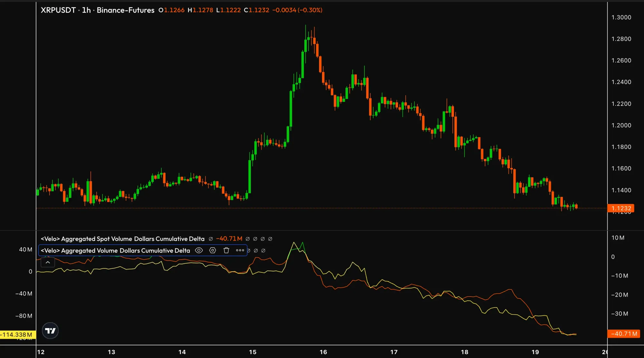Click the orange -40.71M right scale label

point(624,334)
